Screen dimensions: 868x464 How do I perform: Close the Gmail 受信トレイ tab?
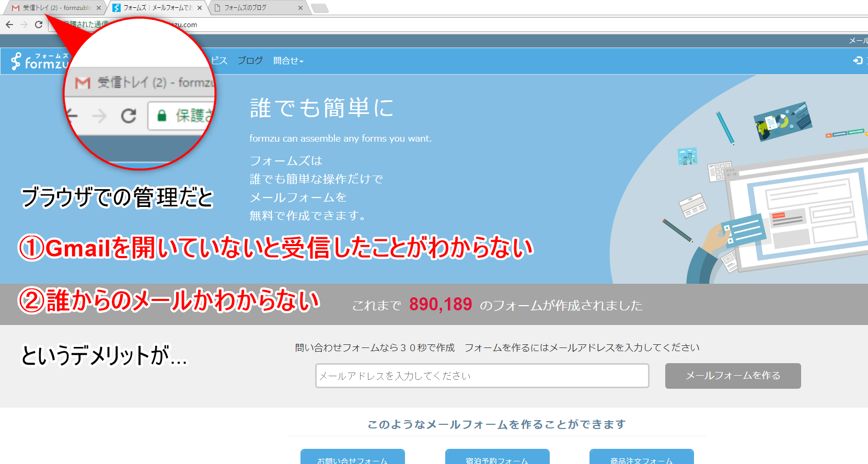click(x=99, y=8)
